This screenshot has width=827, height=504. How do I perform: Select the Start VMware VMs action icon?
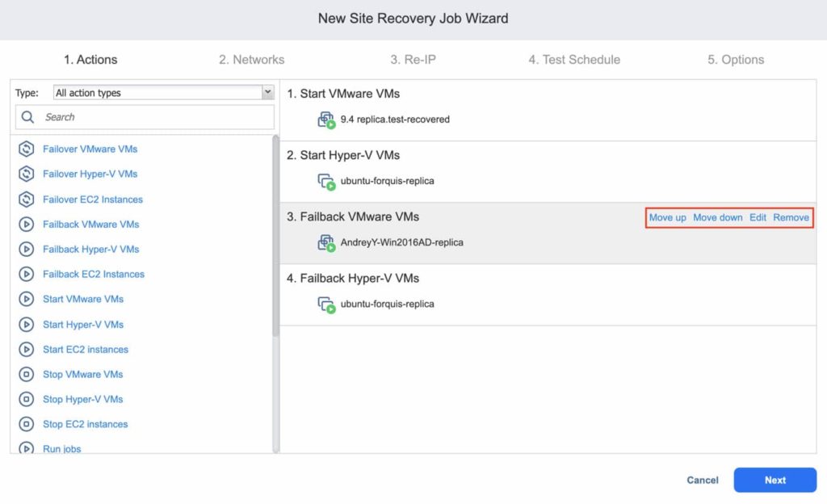27,299
